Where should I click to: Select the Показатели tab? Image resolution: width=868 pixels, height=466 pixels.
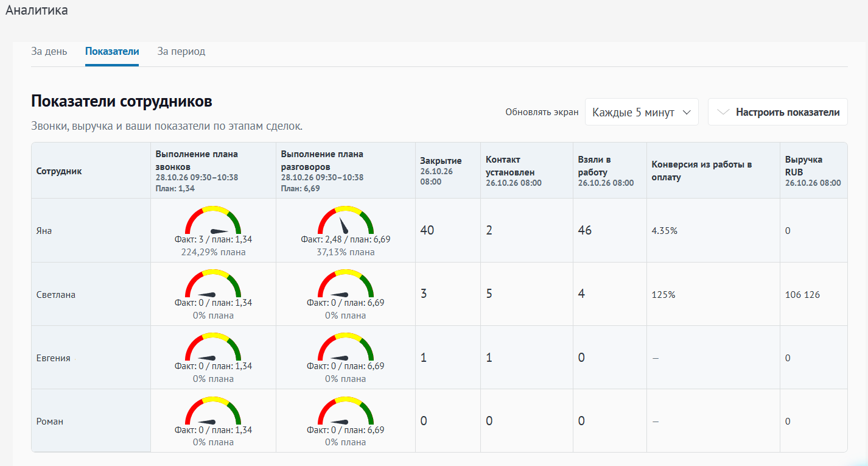[x=112, y=51]
